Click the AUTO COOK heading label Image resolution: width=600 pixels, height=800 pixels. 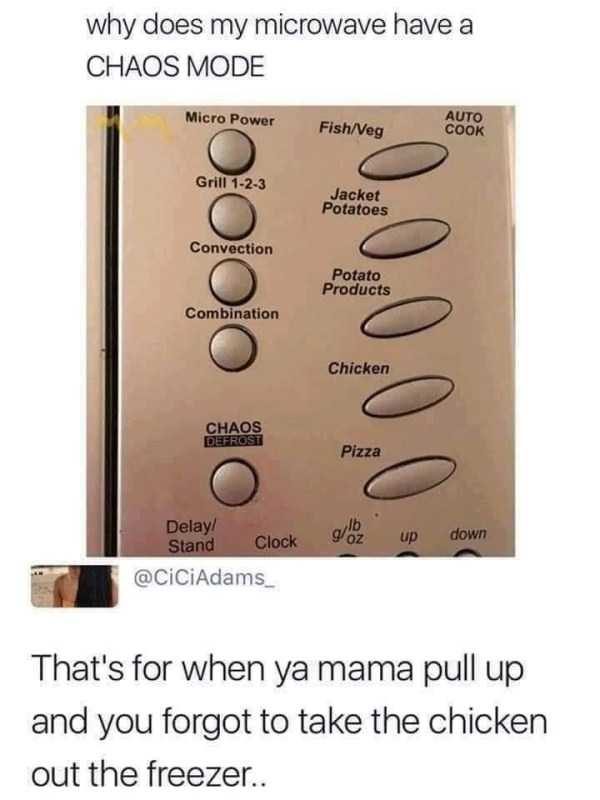pyautogui.click(x=464, y=123)
